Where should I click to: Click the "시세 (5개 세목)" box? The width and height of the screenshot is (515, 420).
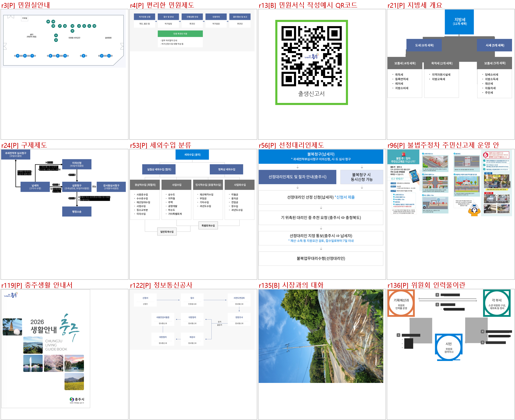[495, 45]
